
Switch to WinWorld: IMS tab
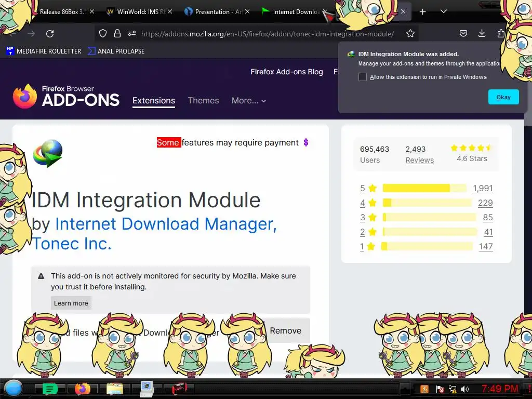140,12
